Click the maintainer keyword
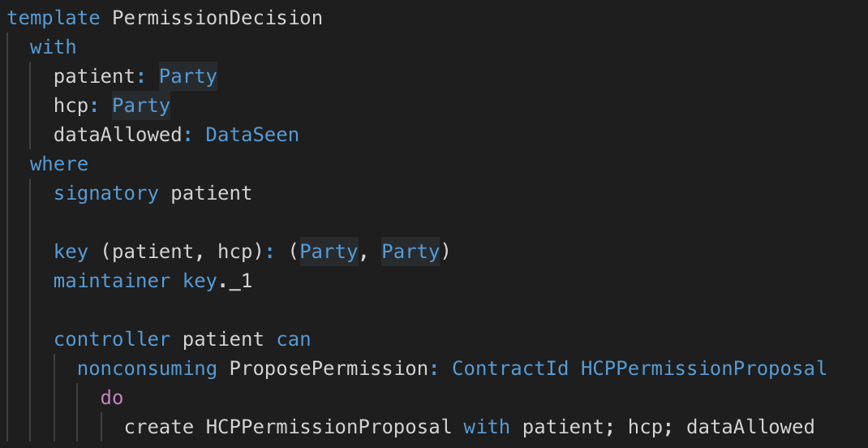868x448 pixels. 112,282
